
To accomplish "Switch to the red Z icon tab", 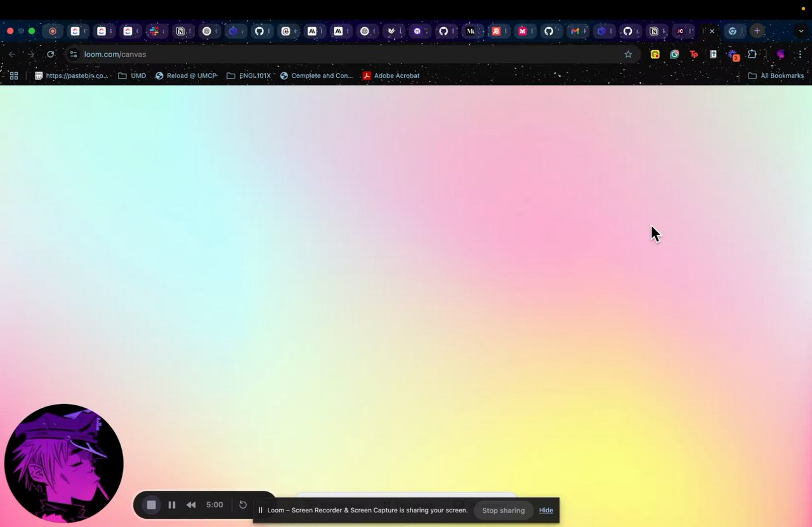I will pyautogui.click(x=498, y=31).
